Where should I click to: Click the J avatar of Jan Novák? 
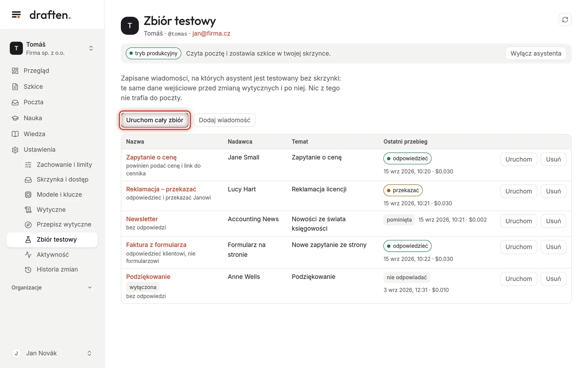coord(16,353)
